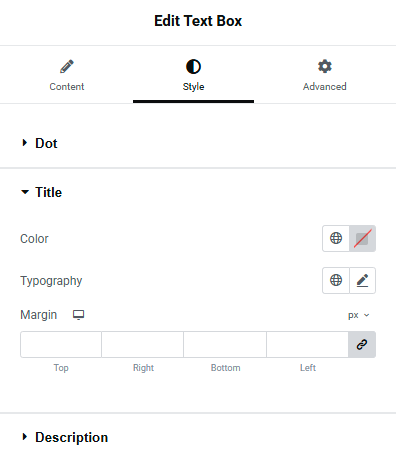Click the pencil icon on Content tab
Image resolution: width=396 pixels, height=476 pixels.
67,66
